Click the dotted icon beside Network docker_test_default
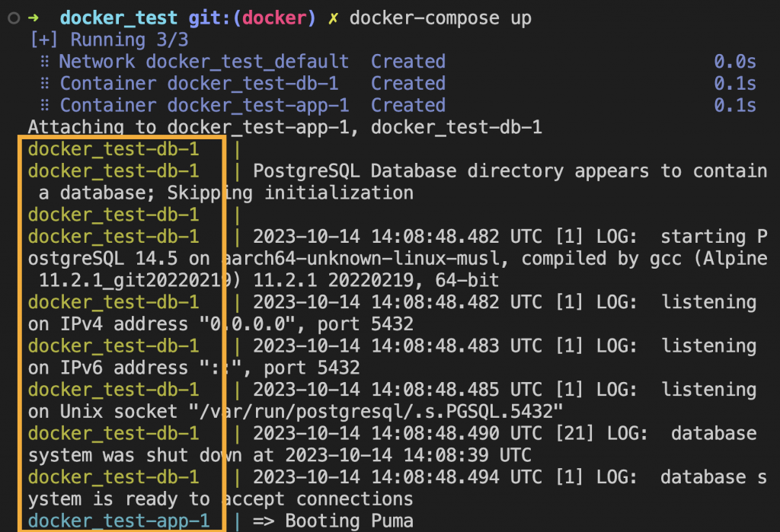This screenshot has height=532, width=780. (44, 62)
